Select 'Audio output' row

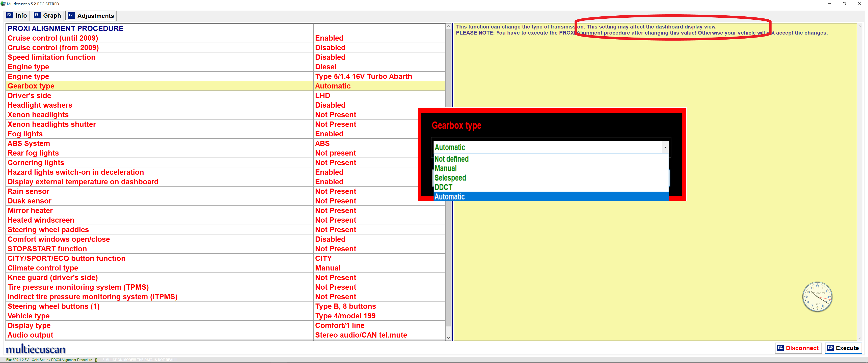click(225, 335)
